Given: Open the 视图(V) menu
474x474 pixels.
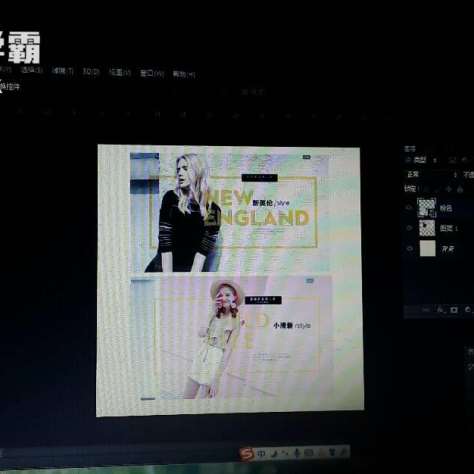Looking at the screenshot, I should click(x=120, y=72).
